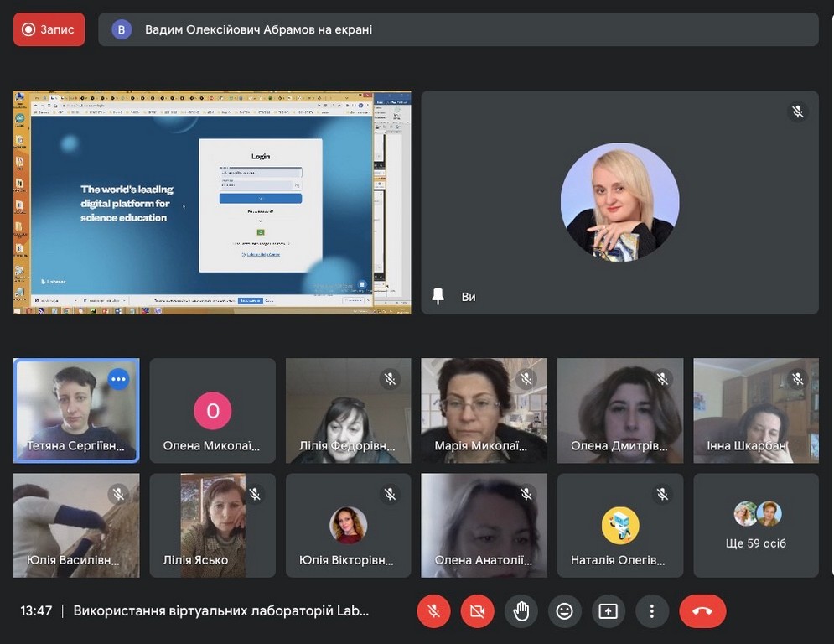Select Наталія Олегівна's avatar tile
The height and width of the screenshot is (644, 834).
point(620,526)
